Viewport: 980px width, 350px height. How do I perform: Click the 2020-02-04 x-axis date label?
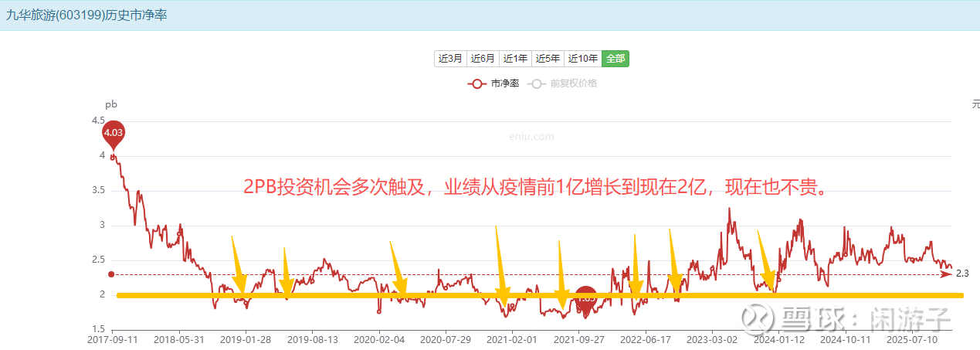pyautogui.click(x=378, y=338)
